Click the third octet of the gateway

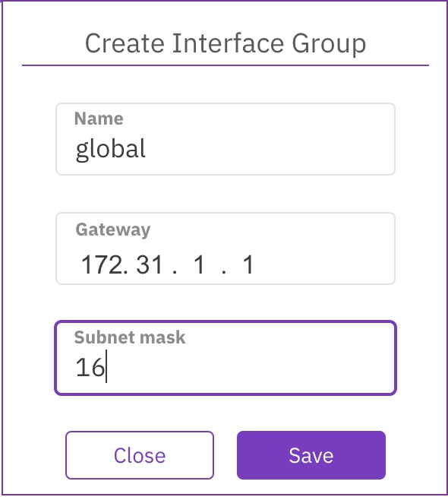click(x=199, y=264)
